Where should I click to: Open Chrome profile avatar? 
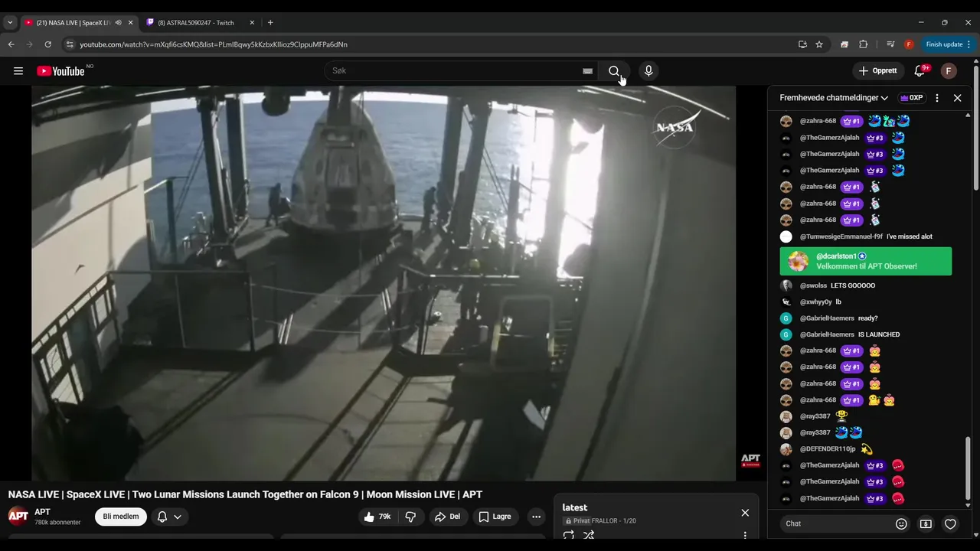pyautogui.click(x=909, y=44)
